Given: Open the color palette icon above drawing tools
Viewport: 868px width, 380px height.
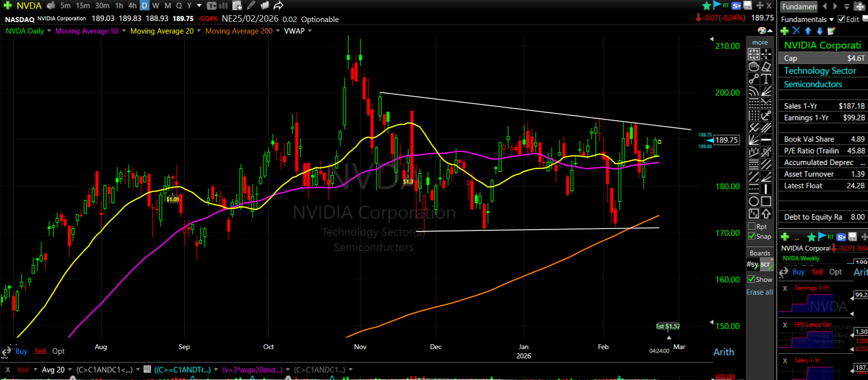Looking at the screenshot, I should click(762, 31).
